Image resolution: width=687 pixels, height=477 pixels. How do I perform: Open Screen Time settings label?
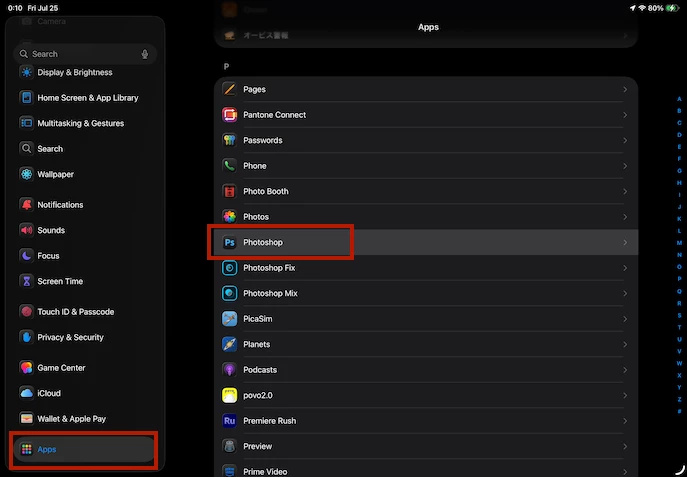click(x=60, y=281)
